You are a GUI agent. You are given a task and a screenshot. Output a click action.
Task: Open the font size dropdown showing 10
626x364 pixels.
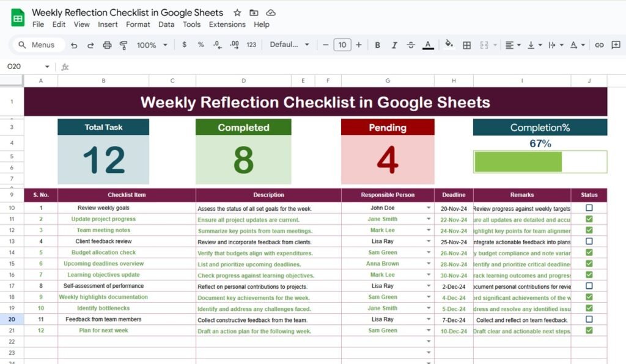342,45
